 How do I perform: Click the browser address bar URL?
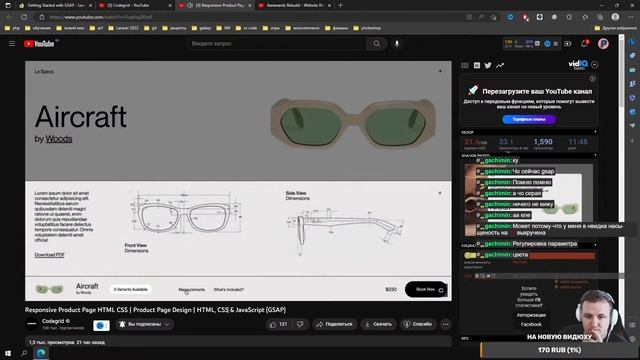tap(100, 17)
